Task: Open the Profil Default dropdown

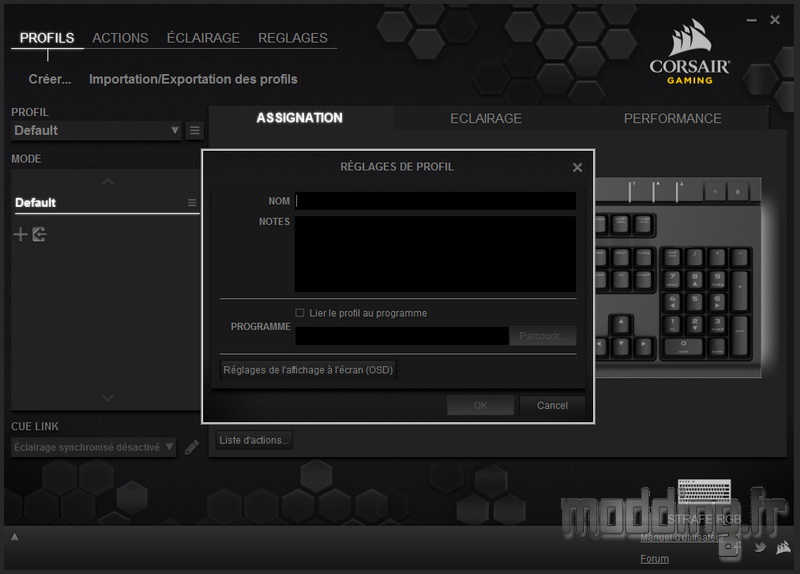Action: click(x=96, y=131)
